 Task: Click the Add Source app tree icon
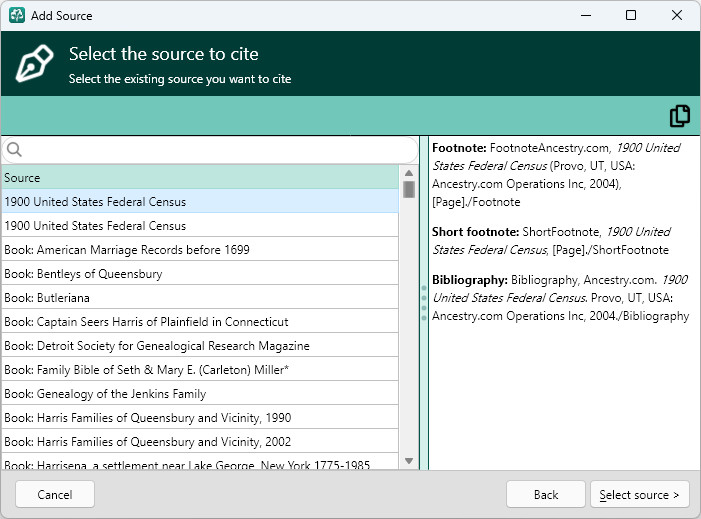(17, 15)
